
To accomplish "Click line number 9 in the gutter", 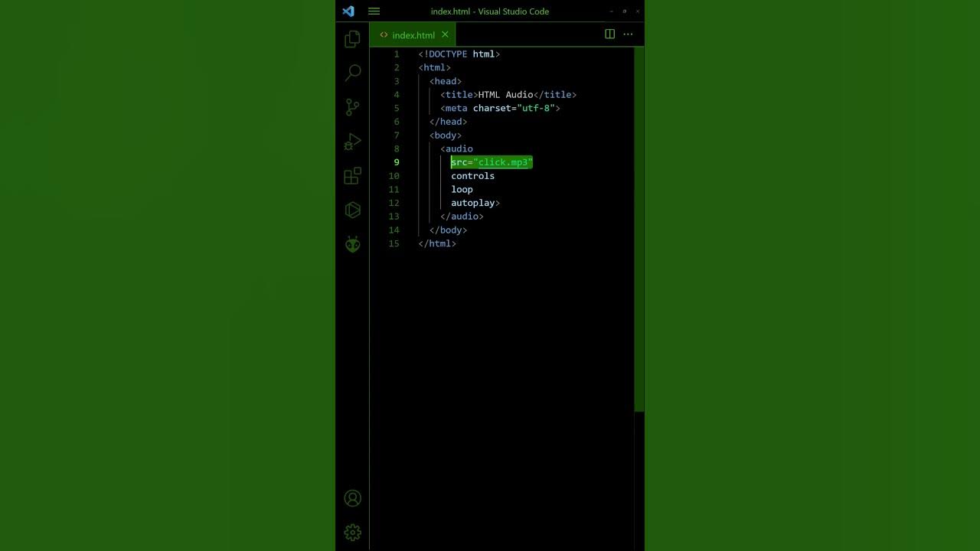I will pyautogui.click(x=396, y=161).
